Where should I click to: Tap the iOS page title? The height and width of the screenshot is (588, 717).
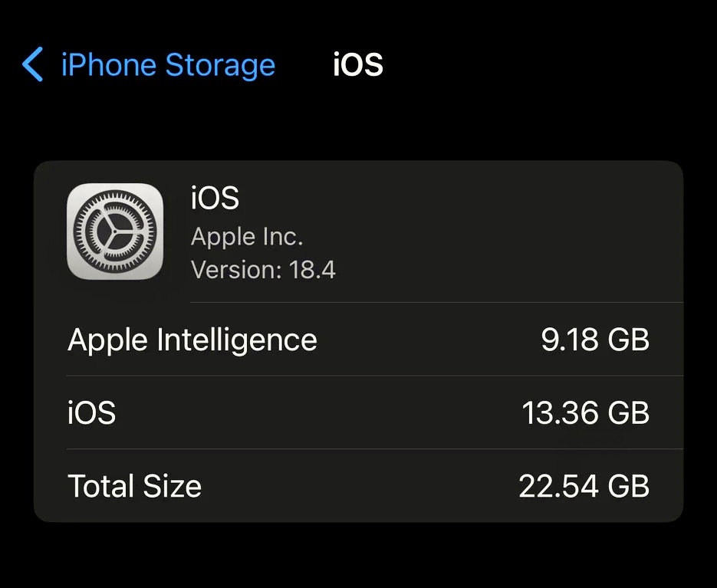357,64
